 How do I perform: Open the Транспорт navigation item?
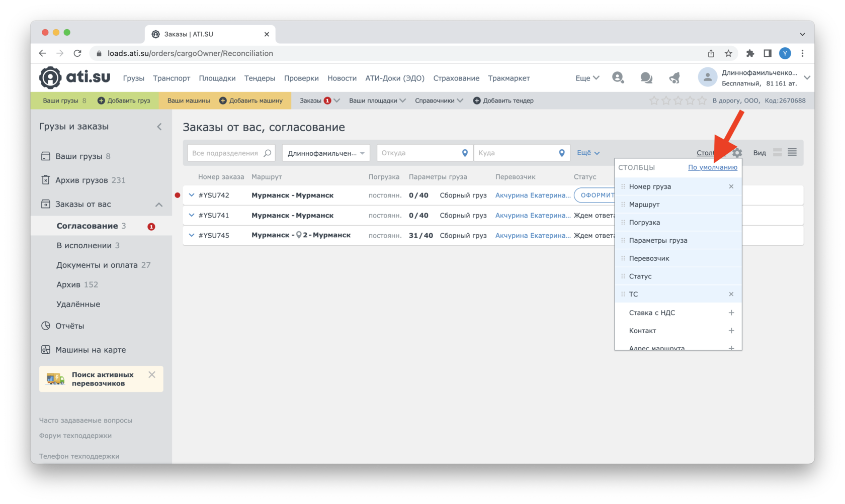172,78
